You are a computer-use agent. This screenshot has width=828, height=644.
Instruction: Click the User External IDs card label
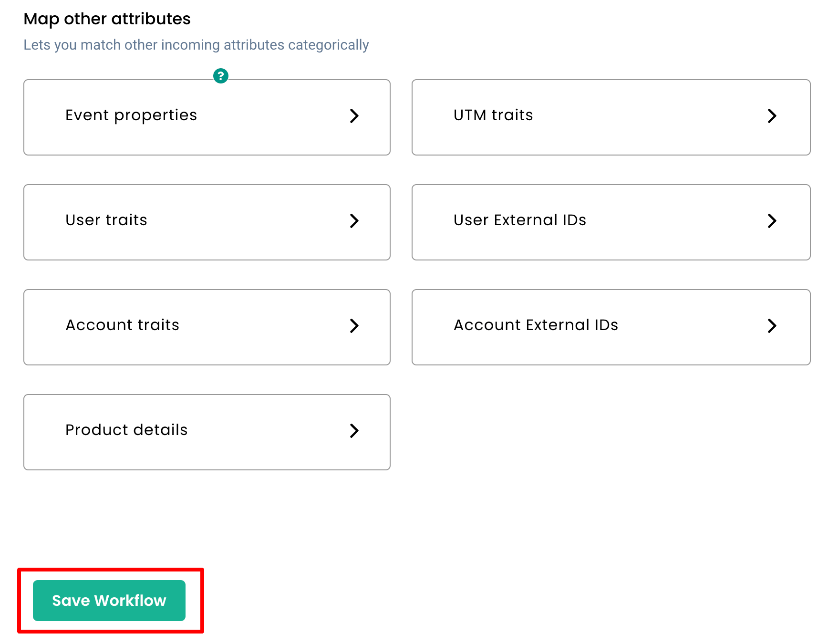(x=519, y=220)
